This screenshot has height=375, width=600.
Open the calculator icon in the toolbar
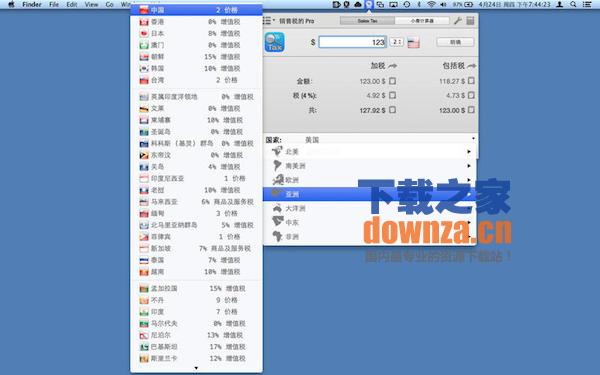470,21
